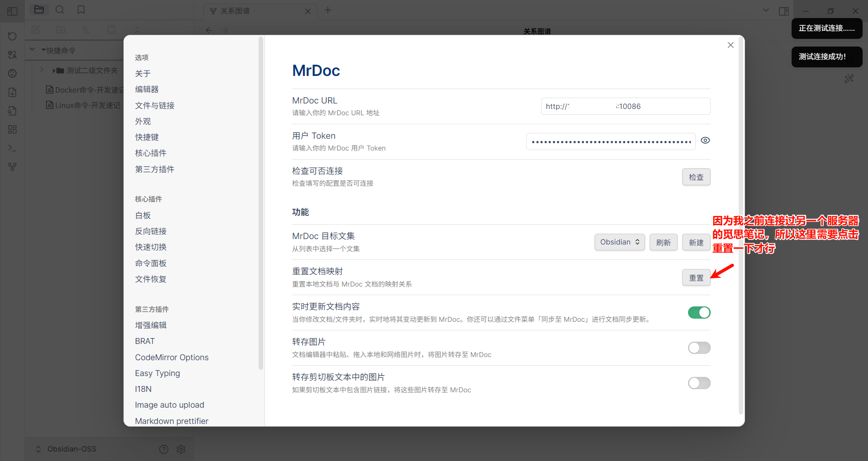Screen dimensions: 868x461
Task: Collapse the 快捷命令 folder chevron
Action: 32,49
